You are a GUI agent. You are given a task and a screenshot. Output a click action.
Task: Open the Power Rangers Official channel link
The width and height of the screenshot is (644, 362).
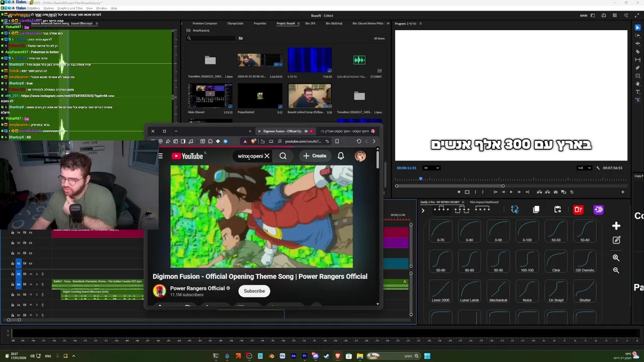coord(197,288)
